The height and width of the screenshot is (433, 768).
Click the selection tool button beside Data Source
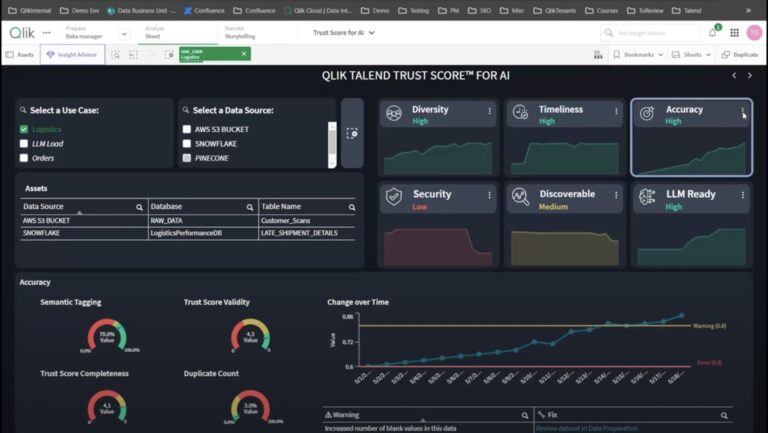coord(352,132)
